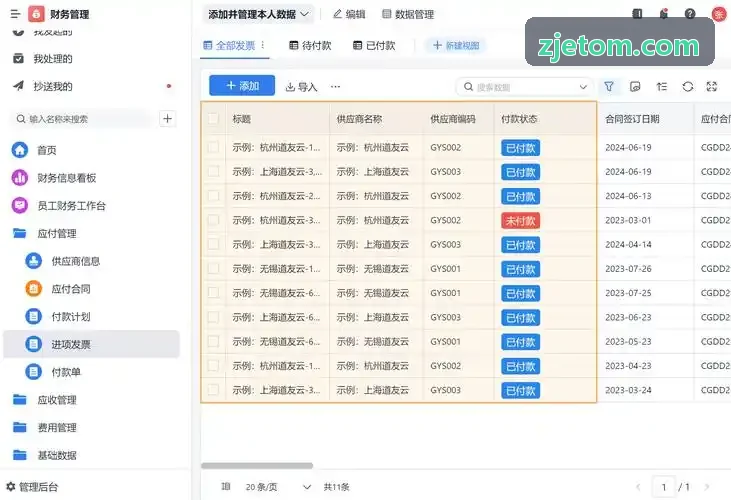Open the user avatar menu
Image resolution: width=731 pixels, height=500 pixels.
(x=719, y=14)
